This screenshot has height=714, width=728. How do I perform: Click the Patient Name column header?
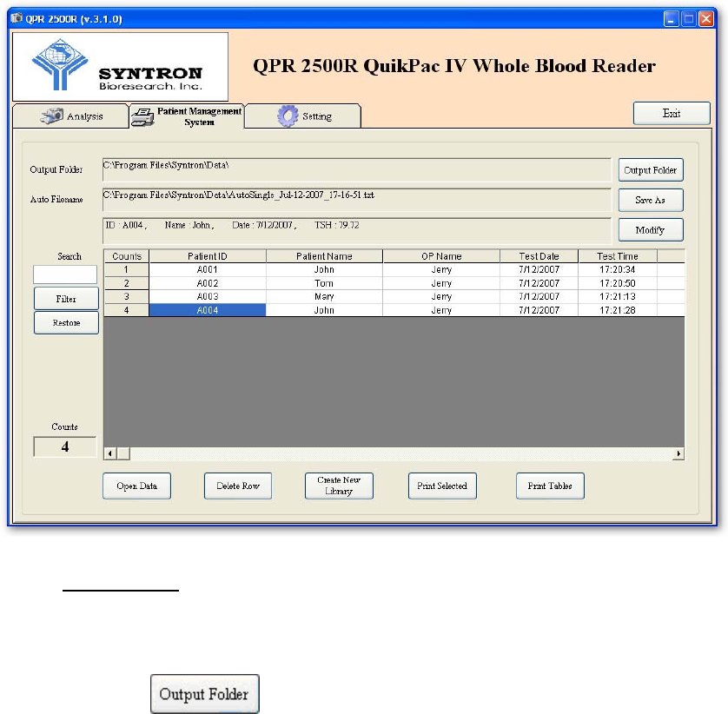point(324,256)
